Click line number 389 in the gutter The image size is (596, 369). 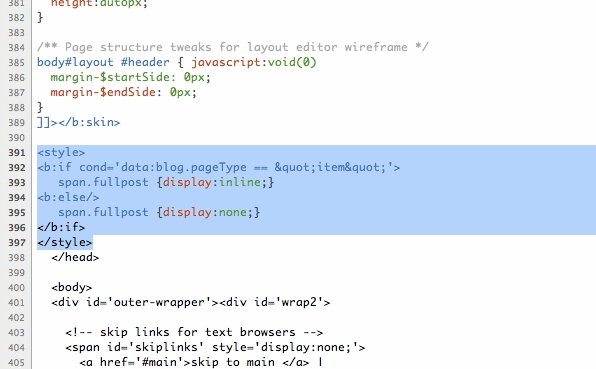(x=16, y=123)
